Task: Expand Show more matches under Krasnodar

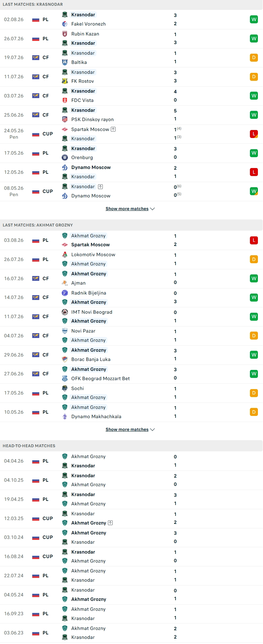Action: 130,209
